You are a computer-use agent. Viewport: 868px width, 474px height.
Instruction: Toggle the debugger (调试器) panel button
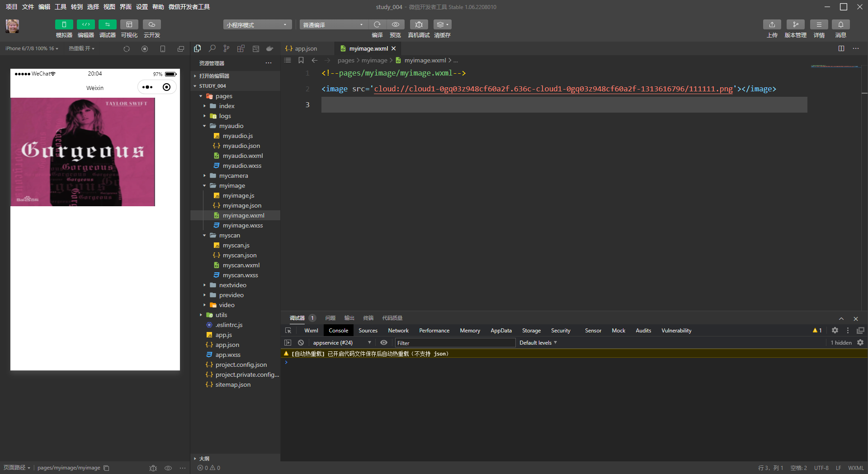(107, 24)
